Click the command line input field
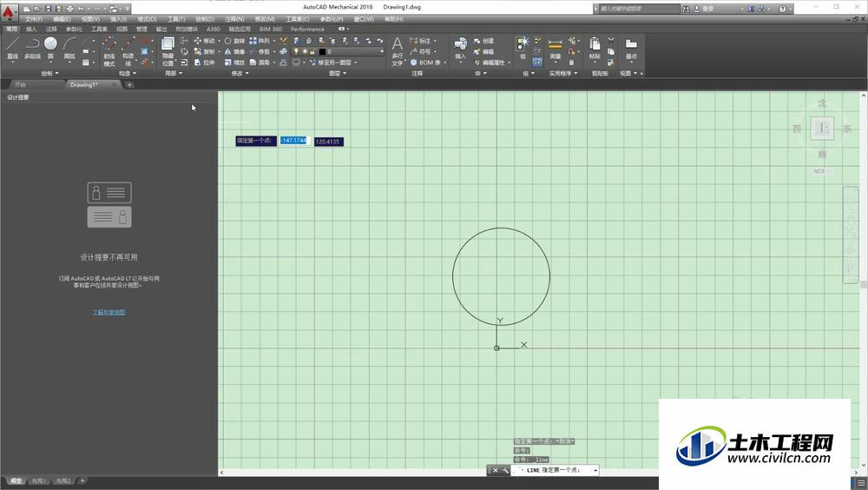 click(x=556, y=470)
